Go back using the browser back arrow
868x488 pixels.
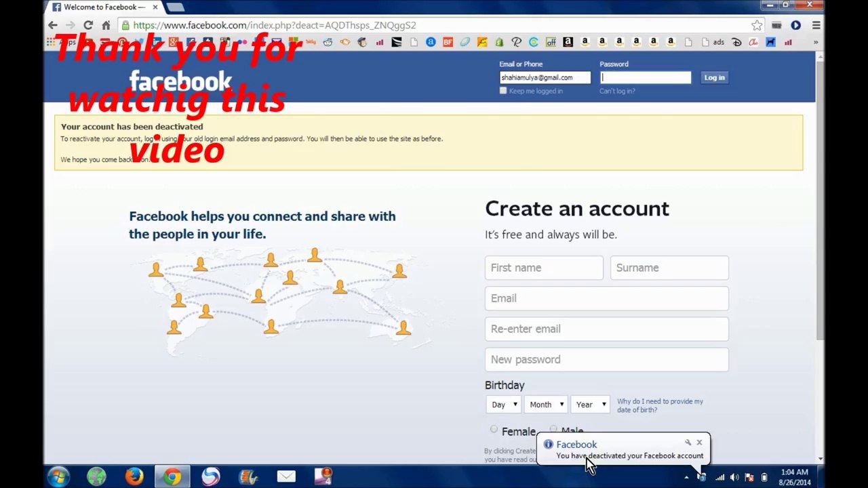pyautogui.click(x=53, y=25)
